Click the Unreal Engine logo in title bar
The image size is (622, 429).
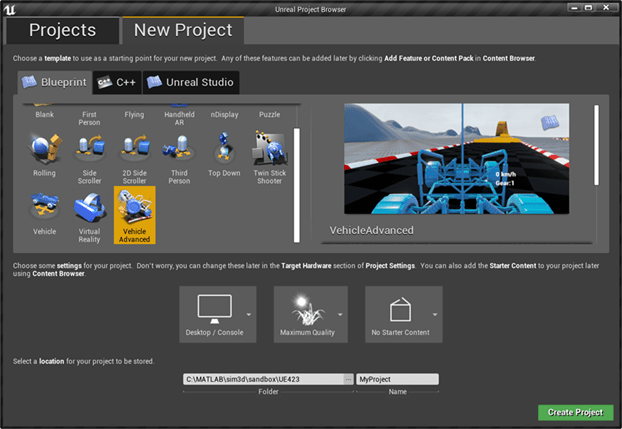[x=10, y=9]
